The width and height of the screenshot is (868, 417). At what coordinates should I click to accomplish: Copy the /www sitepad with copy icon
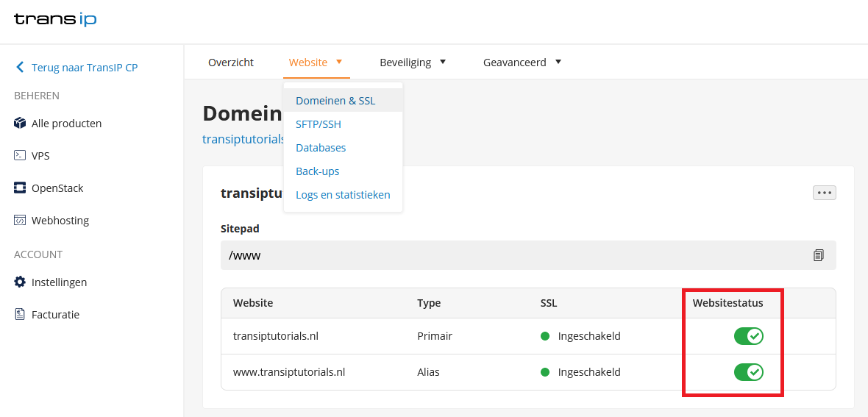(x=819, y=255)
